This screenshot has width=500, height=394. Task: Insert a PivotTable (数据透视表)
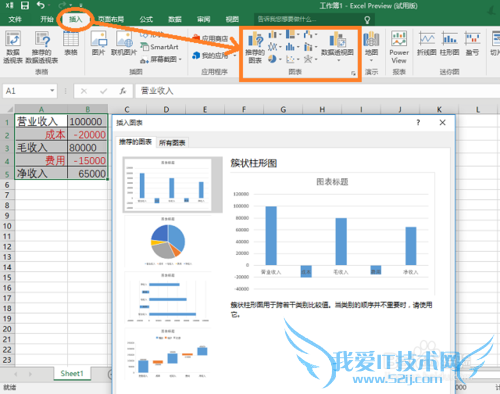pyautogui.click(x=13, y=47)
